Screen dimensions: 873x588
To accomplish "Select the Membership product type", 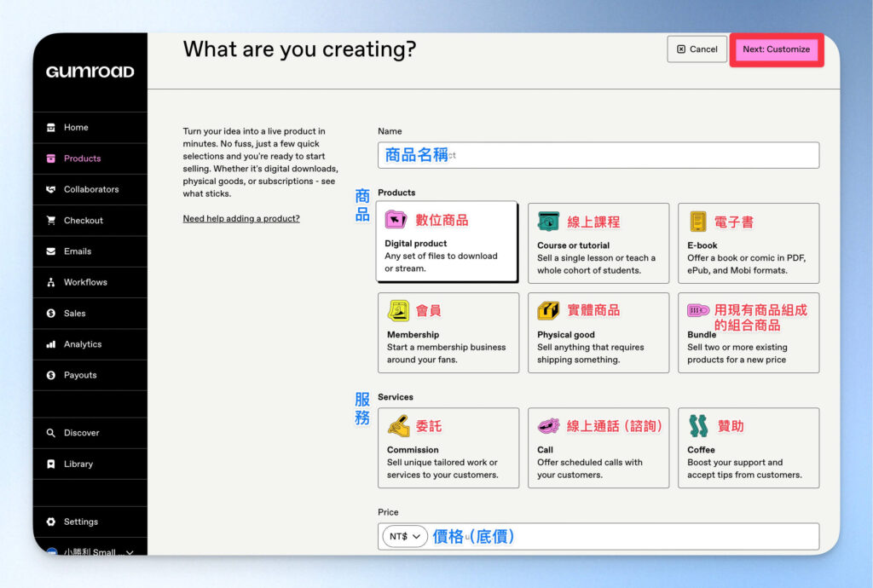I will pyautogui.click(x=448, y=332).
